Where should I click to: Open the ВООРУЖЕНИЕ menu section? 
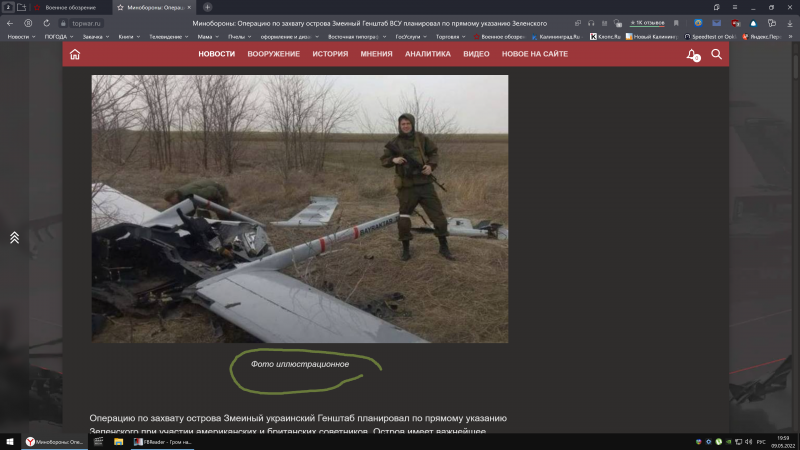(273, 54)
